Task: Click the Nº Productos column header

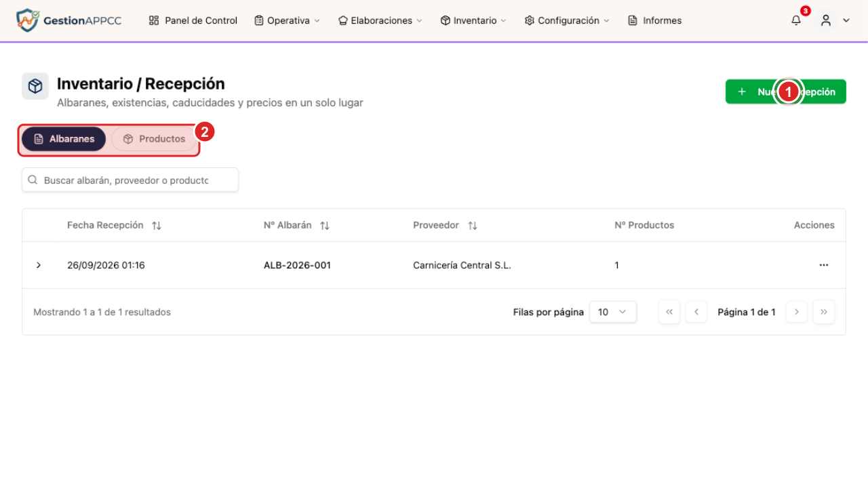Action: [644, 225]
